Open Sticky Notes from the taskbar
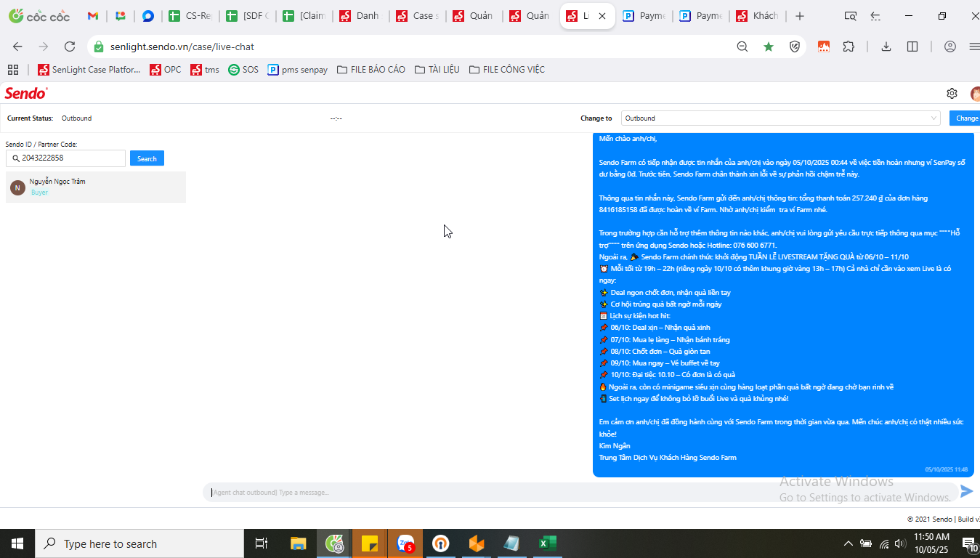This screenshot has height=558, width=980. (370, 543)
